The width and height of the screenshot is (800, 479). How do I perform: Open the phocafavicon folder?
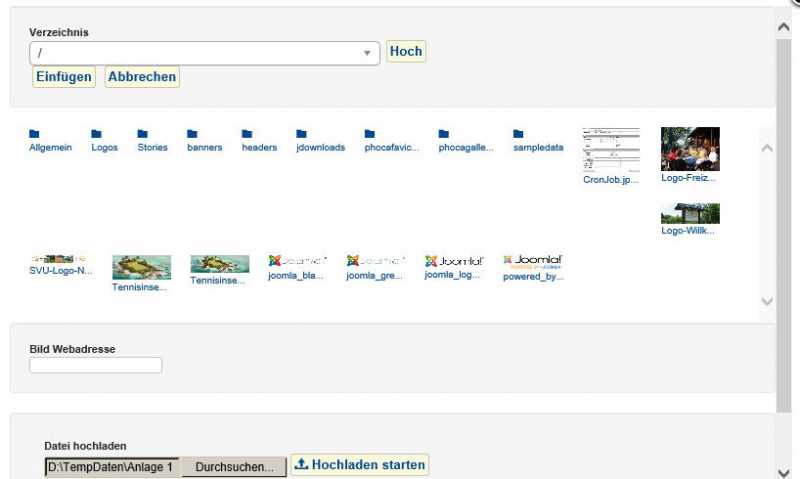point(391,140)
